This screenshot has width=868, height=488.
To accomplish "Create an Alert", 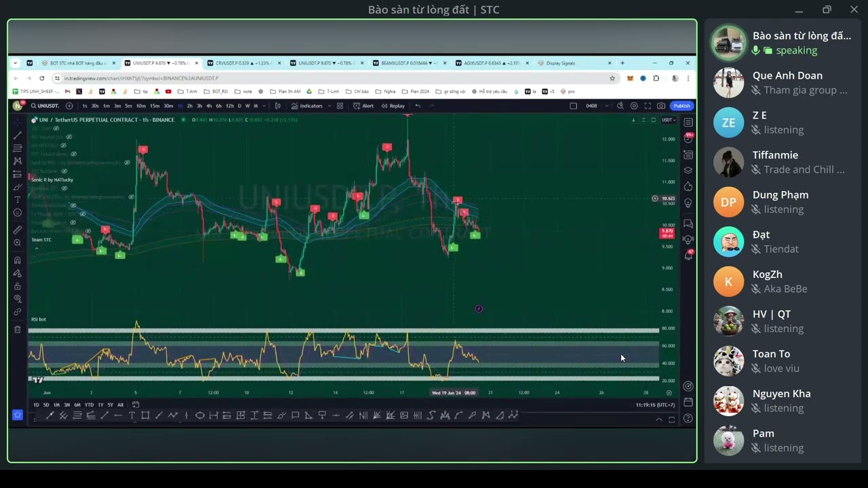I will 363,106.
